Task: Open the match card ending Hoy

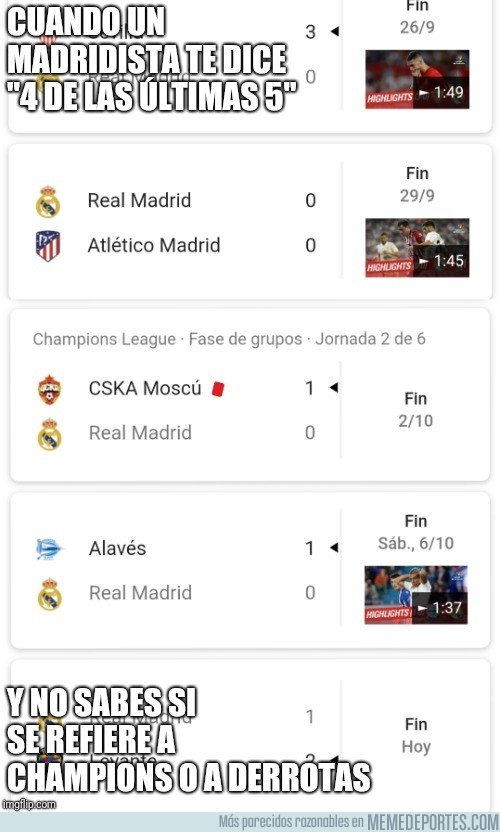Action: pyautogui.click(x=250, y=735)
